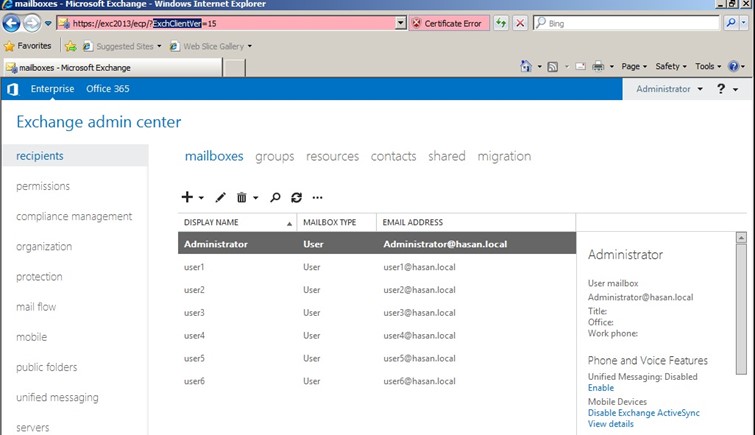This screenshot has height=435, width=755.
Task: Open the Page menu
Action: (x=634, y=66)
